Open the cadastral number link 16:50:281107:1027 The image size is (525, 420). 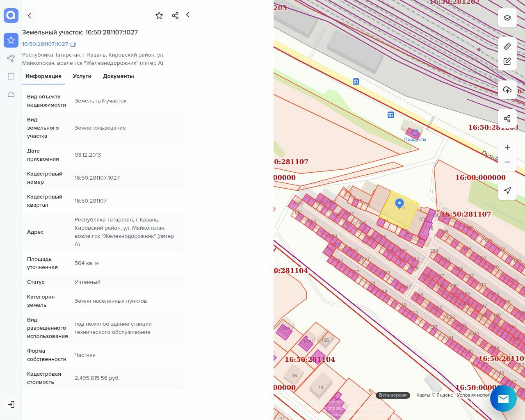[45, 44]
